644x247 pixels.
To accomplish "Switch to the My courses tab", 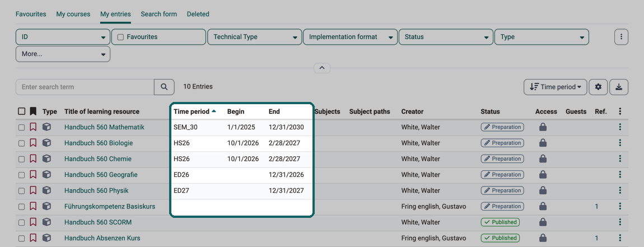I will point(73,14).
